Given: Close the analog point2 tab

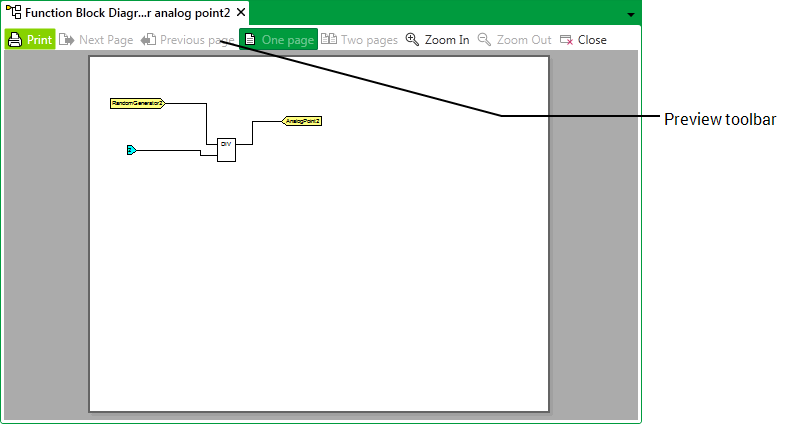Looking at the screenshot, I should tap(241, 12).
